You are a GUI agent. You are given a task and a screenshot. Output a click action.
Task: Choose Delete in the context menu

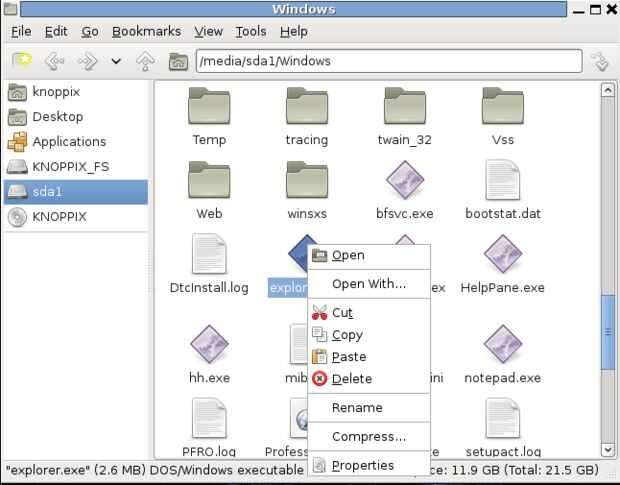(x=369, y=379)
